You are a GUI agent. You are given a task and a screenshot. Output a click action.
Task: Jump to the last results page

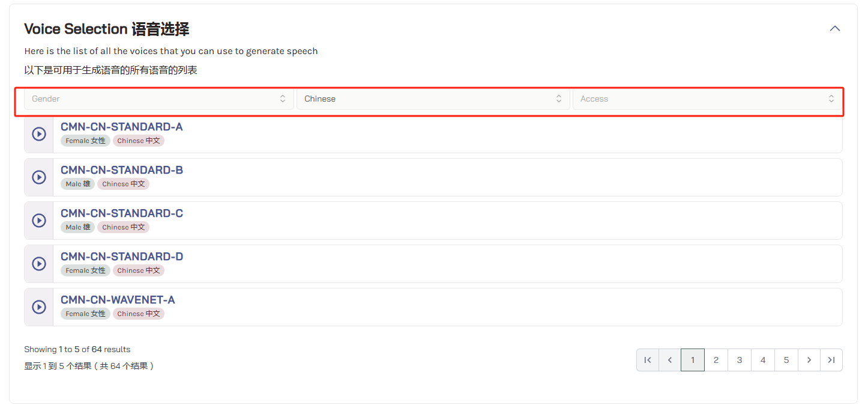pos(831,360)
